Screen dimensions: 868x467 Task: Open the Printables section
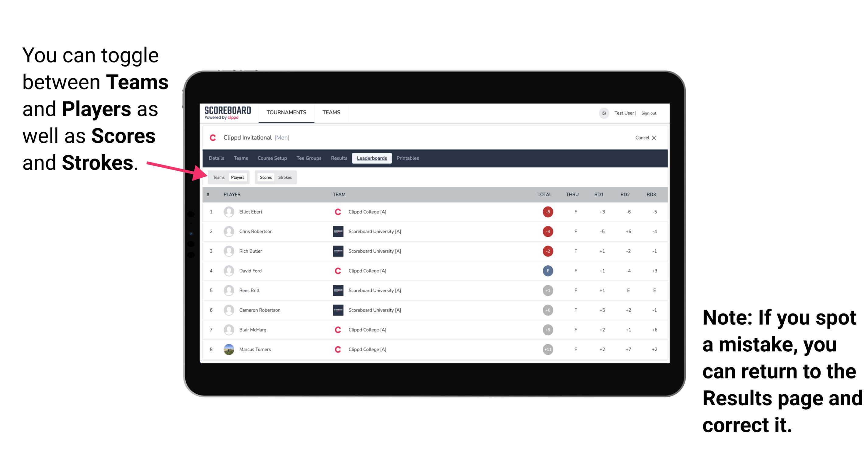pos(408,158)
